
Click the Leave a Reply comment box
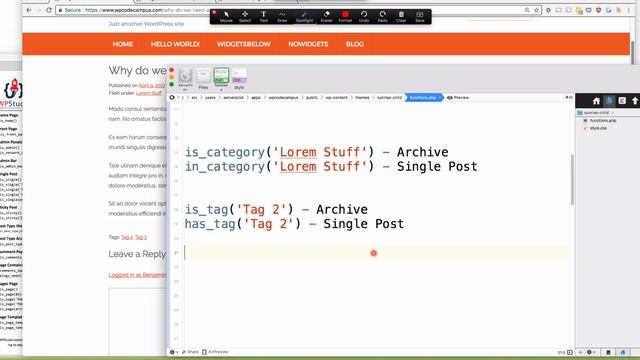pos(138,322)
